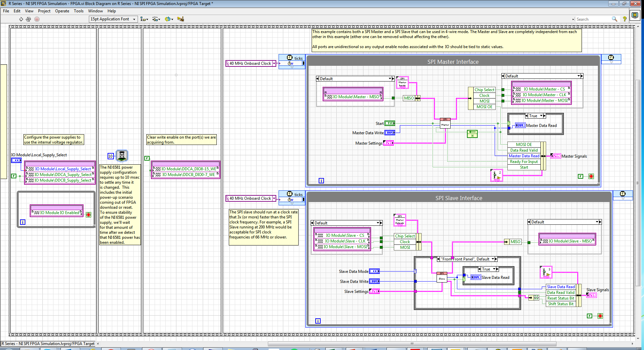The width and height of the screenshot is (644, 350).
Task: Open the Distribute Objects dropdown
Action: tap(156, 19)
